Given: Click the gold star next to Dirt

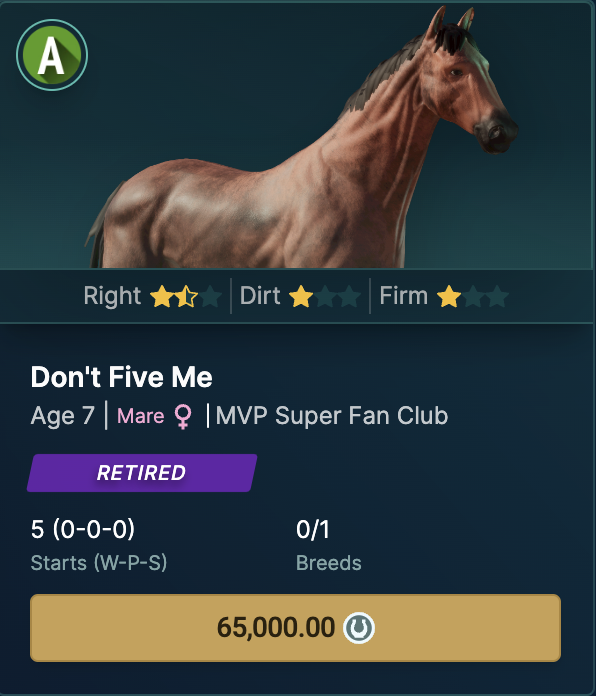Looking at the screenshot, I should 301,297.
